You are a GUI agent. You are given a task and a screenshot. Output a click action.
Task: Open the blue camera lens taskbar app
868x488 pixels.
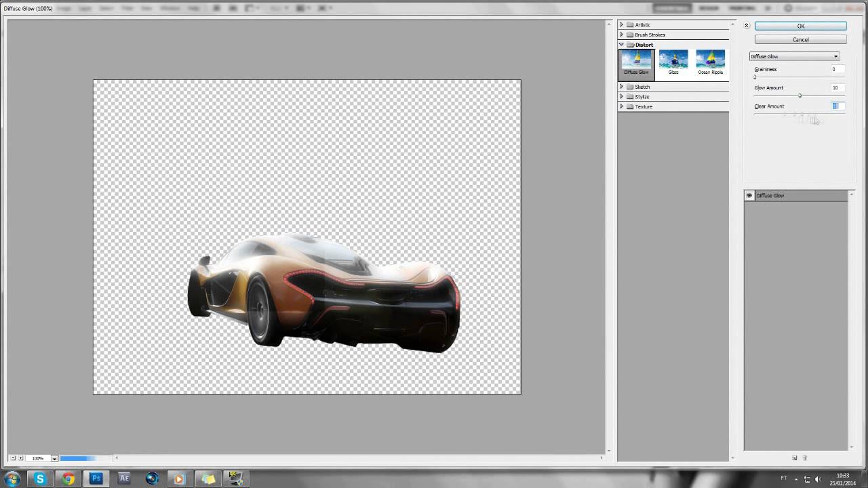click(152, 479)
